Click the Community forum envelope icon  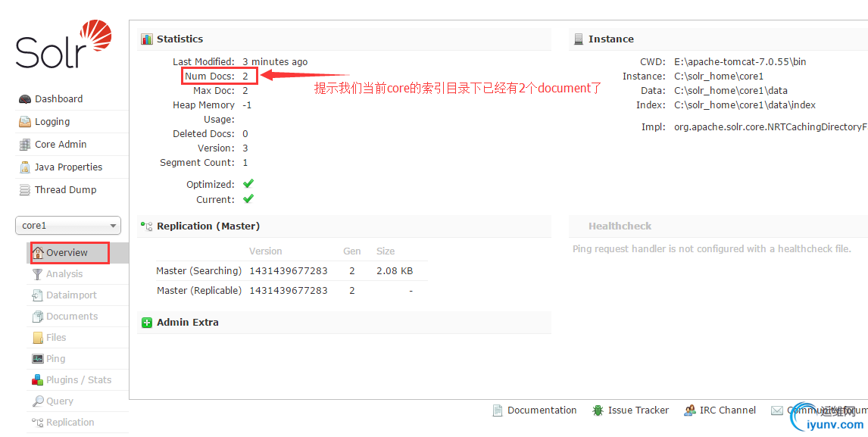(x=776, y=410)
